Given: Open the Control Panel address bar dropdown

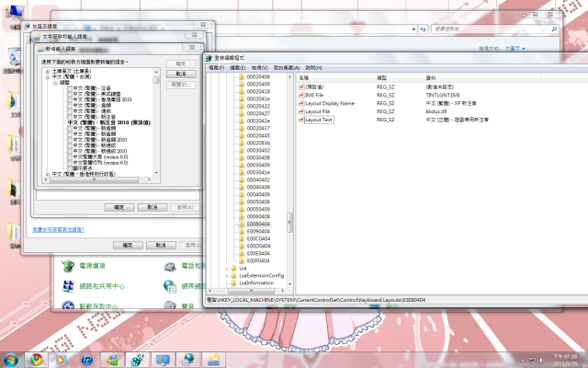Looking at the screenshot, I should click(413, 29).
